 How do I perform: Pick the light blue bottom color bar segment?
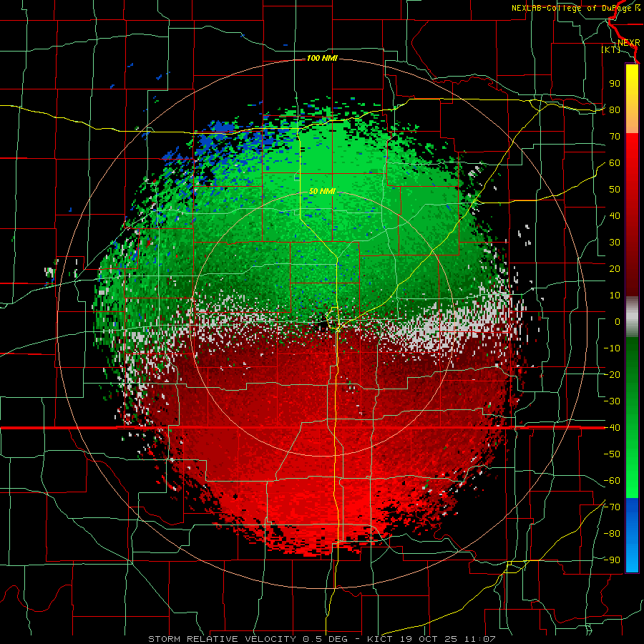[x=632, y=559]
